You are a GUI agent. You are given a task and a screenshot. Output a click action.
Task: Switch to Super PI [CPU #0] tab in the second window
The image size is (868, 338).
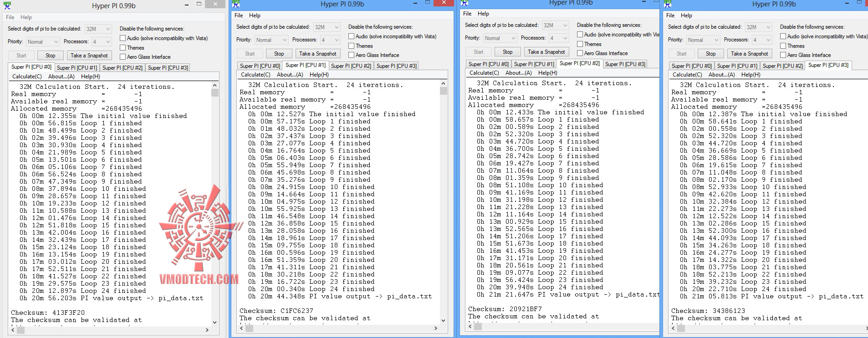(x=260, y=66)
